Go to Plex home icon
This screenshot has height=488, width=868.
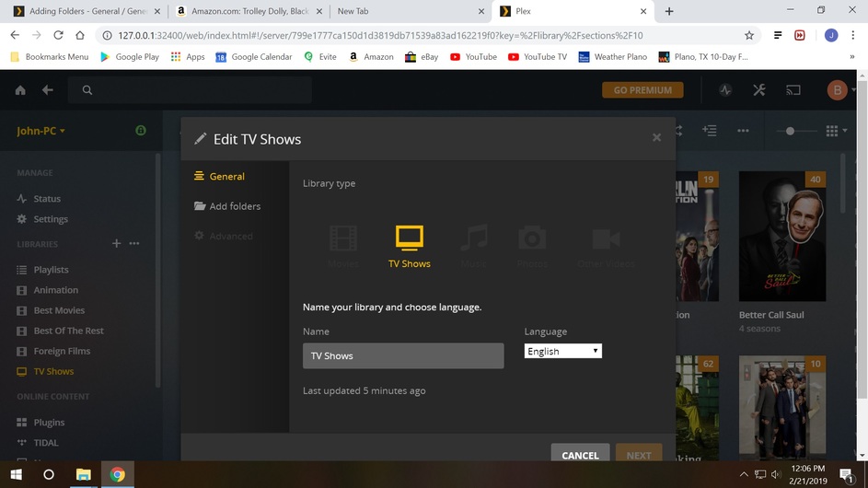pyautogui.click(x=20, y=90)
